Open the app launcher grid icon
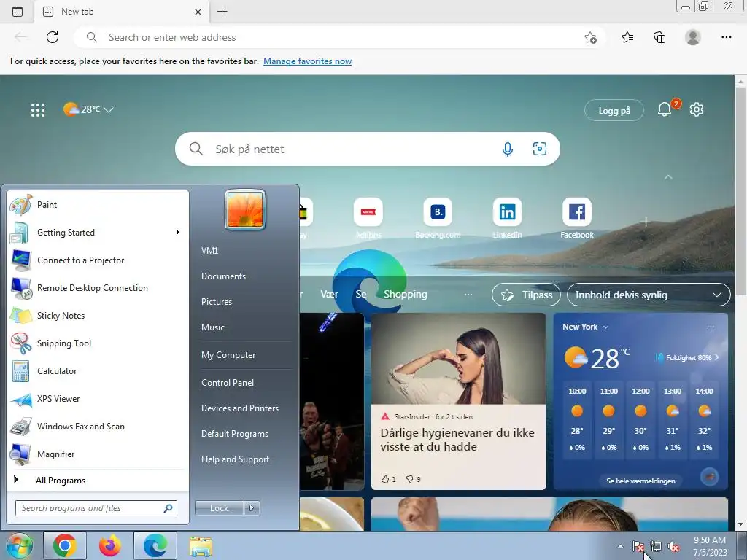Viewport: 747px width, 560px height. pyautogui.click(x=38, y=110)
